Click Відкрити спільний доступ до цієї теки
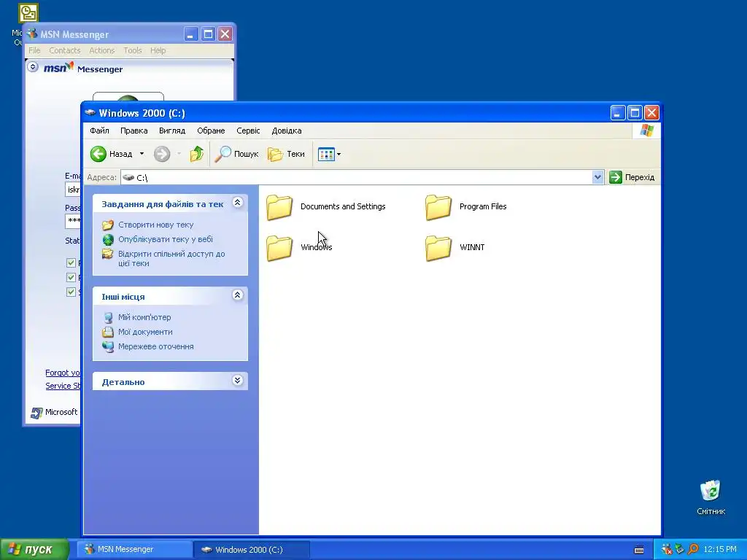Viewport: 747px width, 560px height. pos(171,259)
